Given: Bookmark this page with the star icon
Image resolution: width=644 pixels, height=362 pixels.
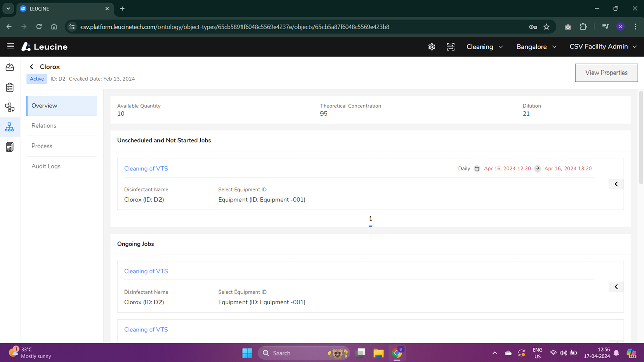Looking at the screenshot, I should coord(547,27).
